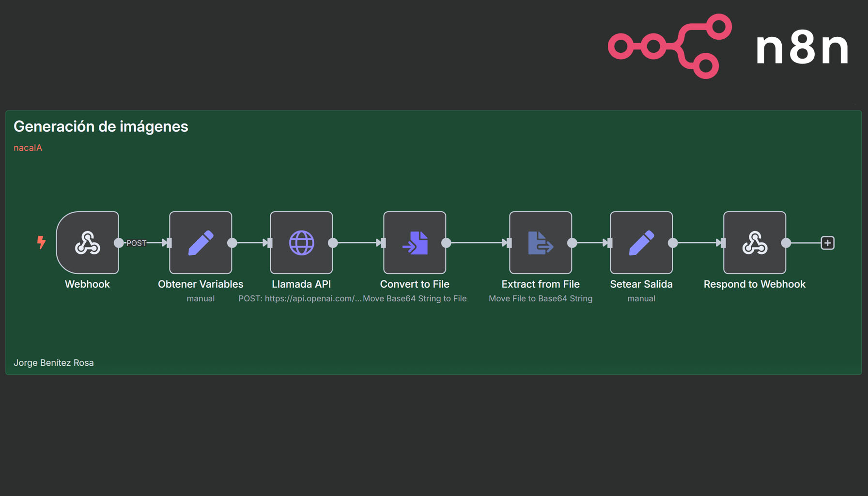The height and width of the screenshot is (496, 868).
Task: Click the 'Respond to Webhook' node label
Action: click(755, 284)
